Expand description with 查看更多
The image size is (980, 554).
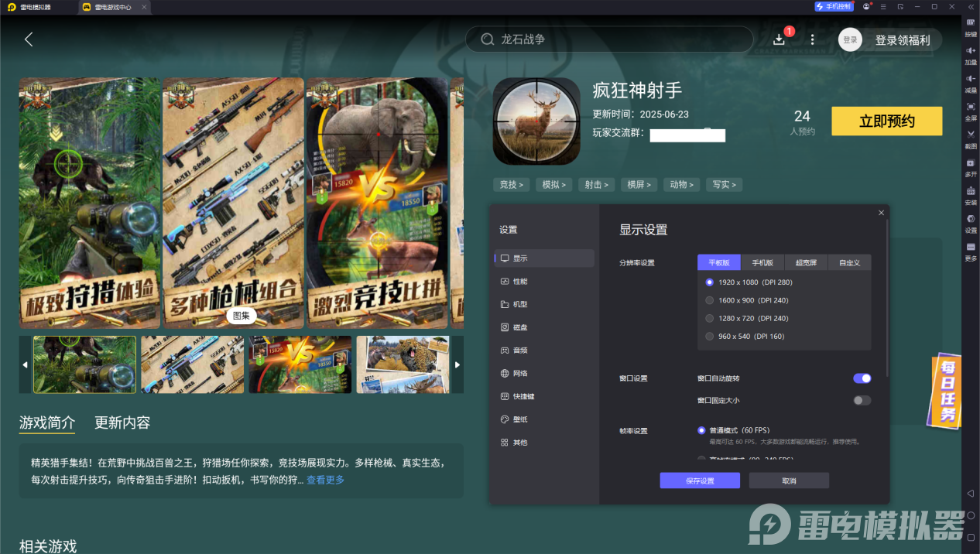click(325, 480)
